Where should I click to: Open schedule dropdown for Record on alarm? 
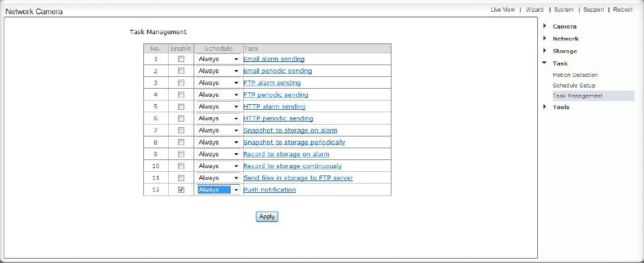point(218,154)
